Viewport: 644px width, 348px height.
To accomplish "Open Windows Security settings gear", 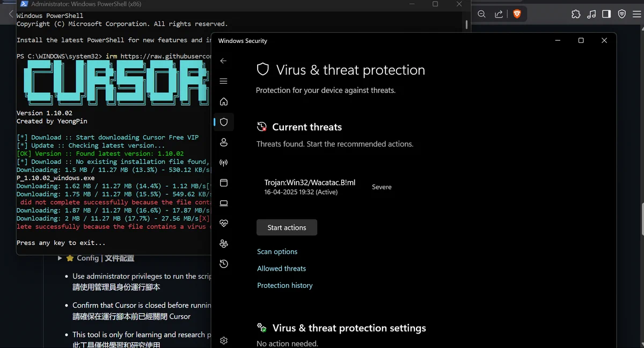I will [x=224, y=340].
